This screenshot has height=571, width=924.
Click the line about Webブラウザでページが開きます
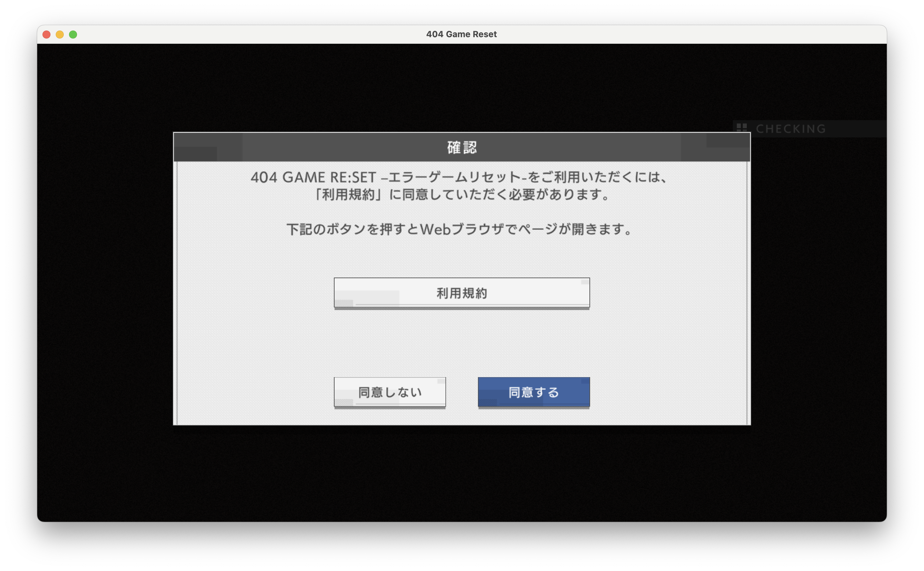(459, 229)
